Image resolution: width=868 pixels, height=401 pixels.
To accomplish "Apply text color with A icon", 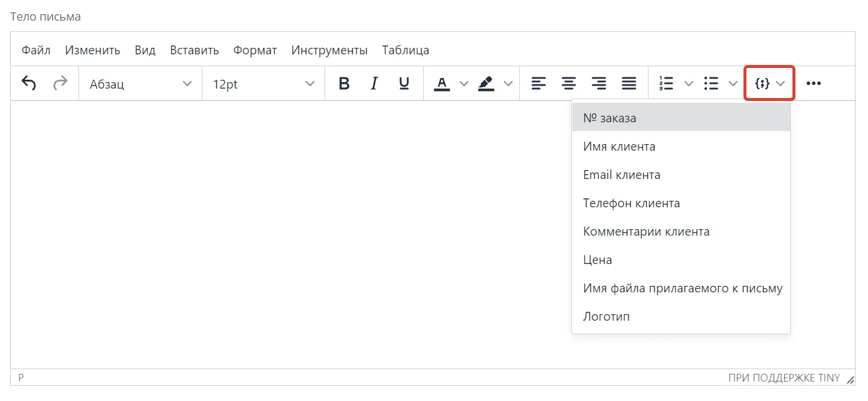I will (x=442, y=83).
